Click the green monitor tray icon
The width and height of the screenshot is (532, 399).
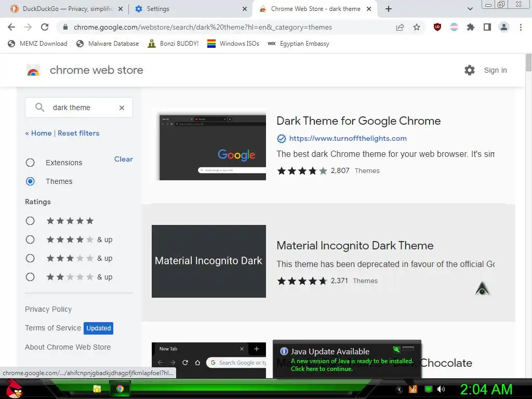[429, 389]
